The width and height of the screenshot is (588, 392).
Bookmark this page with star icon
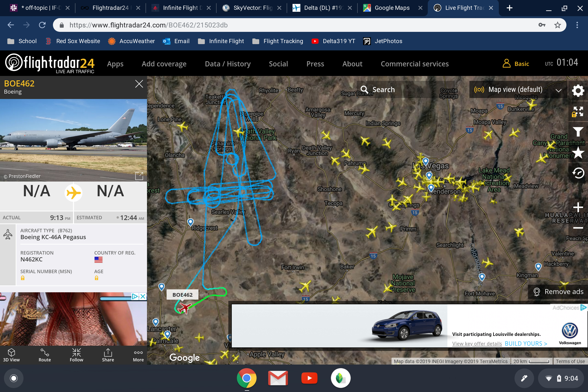click(558, 25)
